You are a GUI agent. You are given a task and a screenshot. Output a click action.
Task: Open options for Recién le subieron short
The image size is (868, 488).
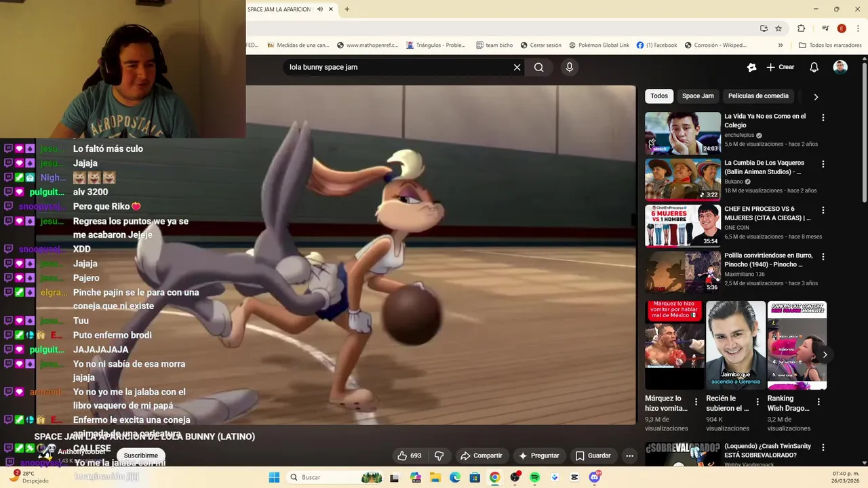coord(757,402)
